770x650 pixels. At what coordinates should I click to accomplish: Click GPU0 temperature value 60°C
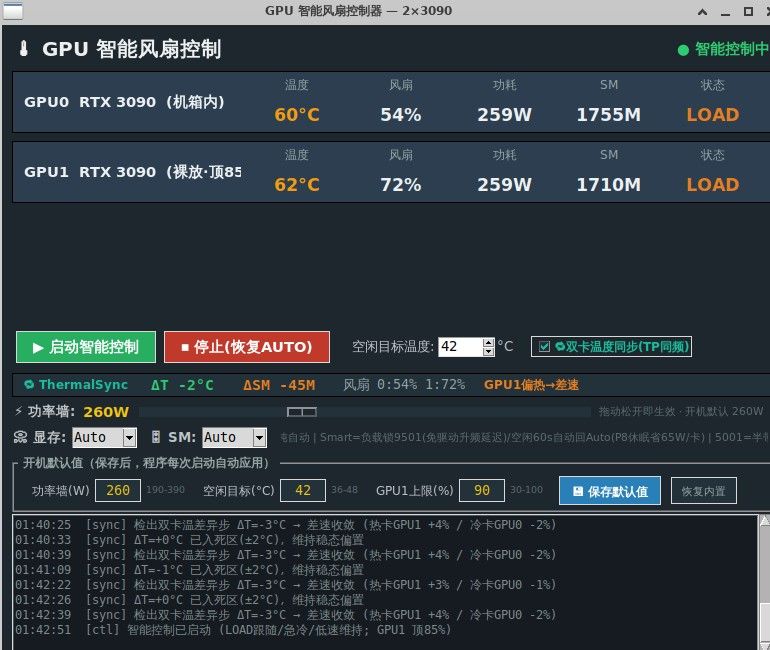297,115
